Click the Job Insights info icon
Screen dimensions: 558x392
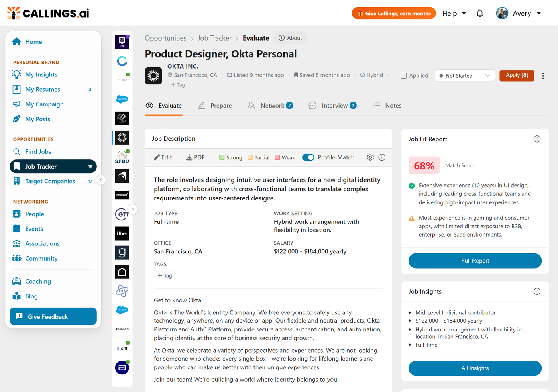537,292
